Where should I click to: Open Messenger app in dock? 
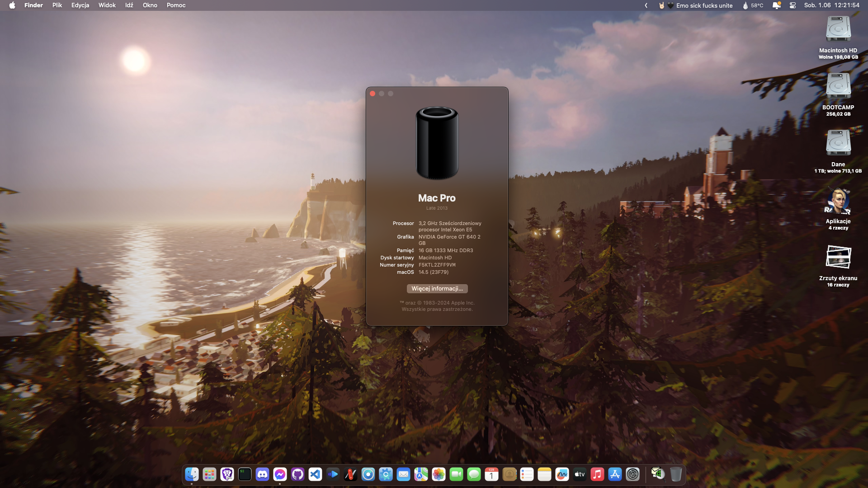[x=280, y=474]
